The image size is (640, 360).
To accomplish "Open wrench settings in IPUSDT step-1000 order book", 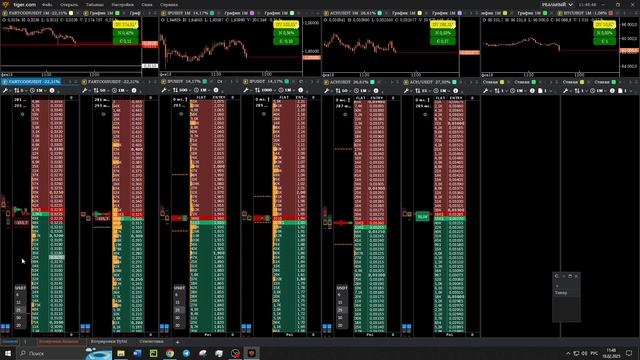I will tap(246, 90).
